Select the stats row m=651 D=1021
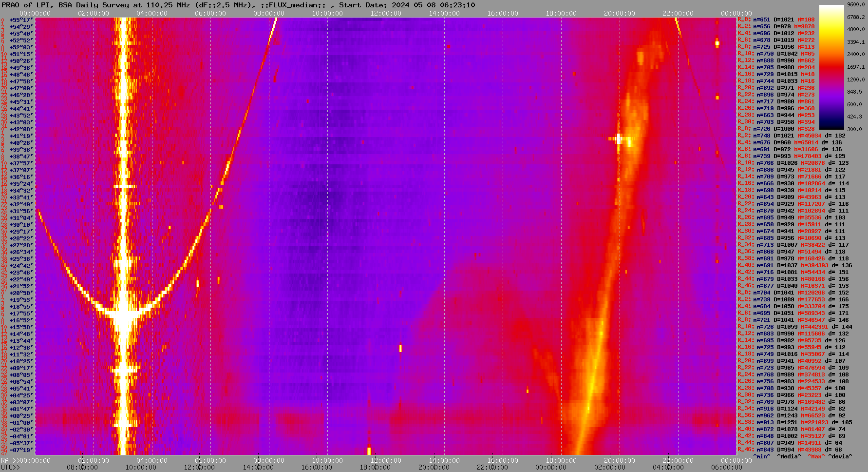Viewport: 868px width, 472px height. [x=776, y=20]
